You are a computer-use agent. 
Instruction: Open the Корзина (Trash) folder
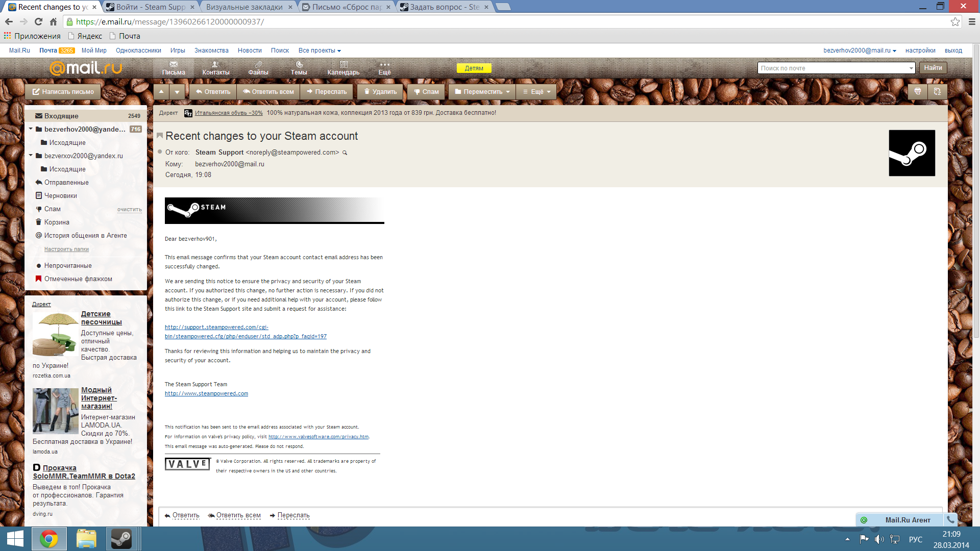[56, 222]
